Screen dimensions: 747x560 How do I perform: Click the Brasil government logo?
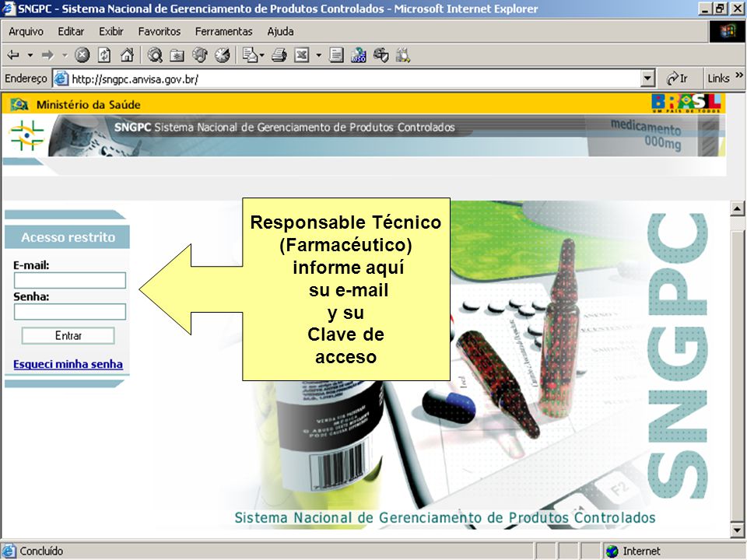pos(686,103)
